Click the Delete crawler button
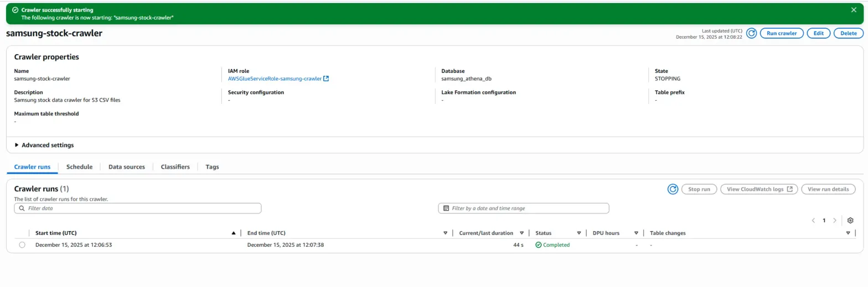The width and height of the screenshot is (868, 287). click(x=849, y=33)
